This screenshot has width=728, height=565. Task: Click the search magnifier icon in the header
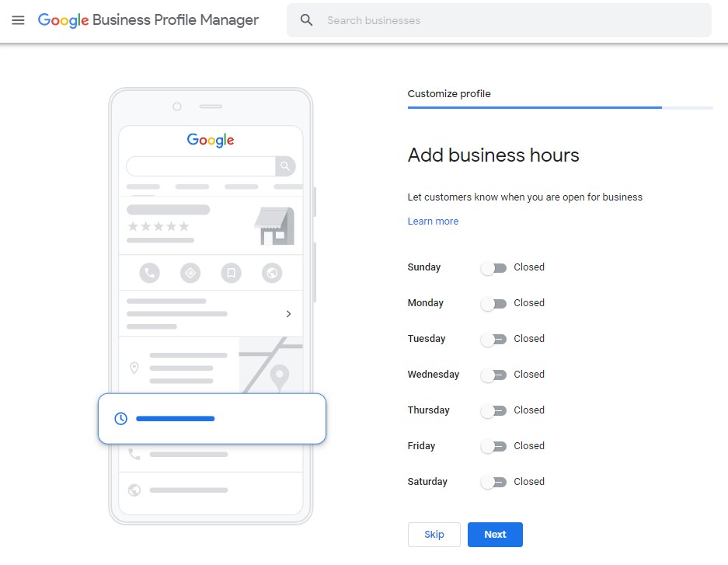(306, 20)
